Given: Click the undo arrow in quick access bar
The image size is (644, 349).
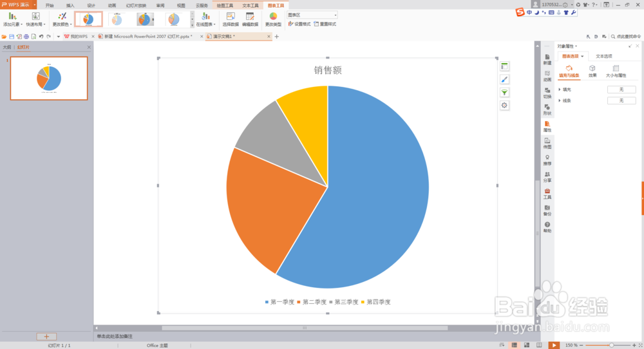Looking at the screenshot, I should click(41, 37).
